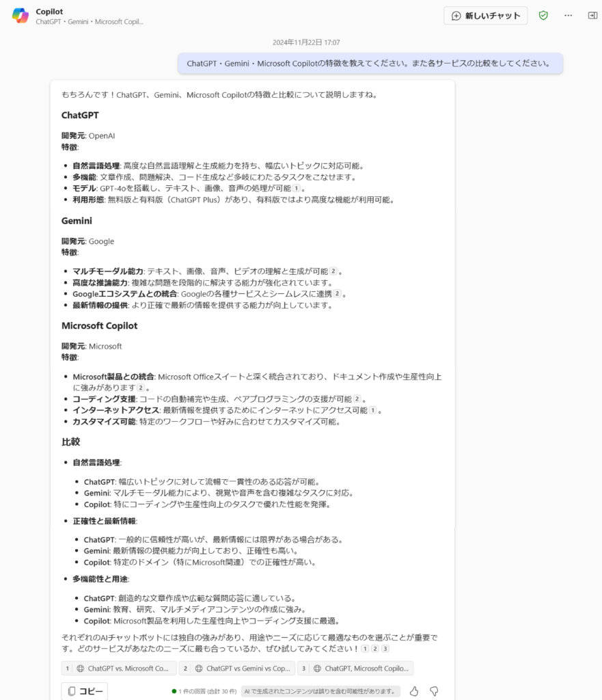Click the Microsoft Copilot section heading

click(100, 325)
